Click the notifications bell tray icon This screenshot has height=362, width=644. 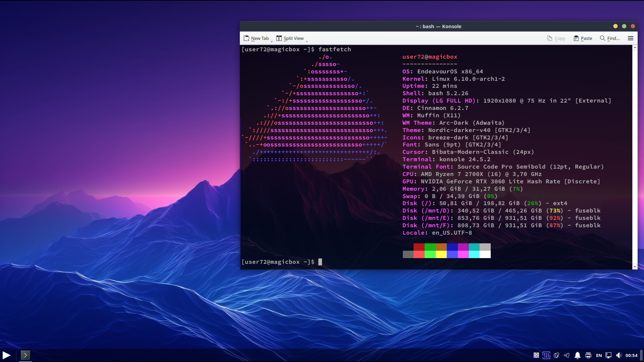click(578, 355)
